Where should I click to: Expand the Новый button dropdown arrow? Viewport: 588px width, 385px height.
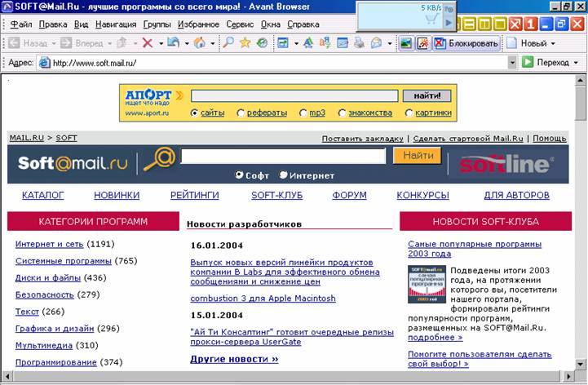tap(553, 43)
